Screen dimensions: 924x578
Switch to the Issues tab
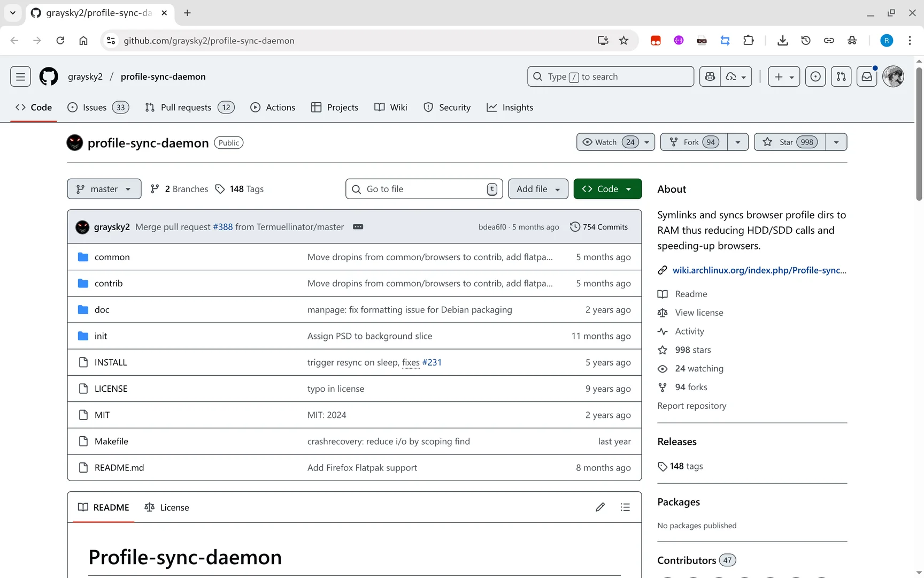coord(98,108)
